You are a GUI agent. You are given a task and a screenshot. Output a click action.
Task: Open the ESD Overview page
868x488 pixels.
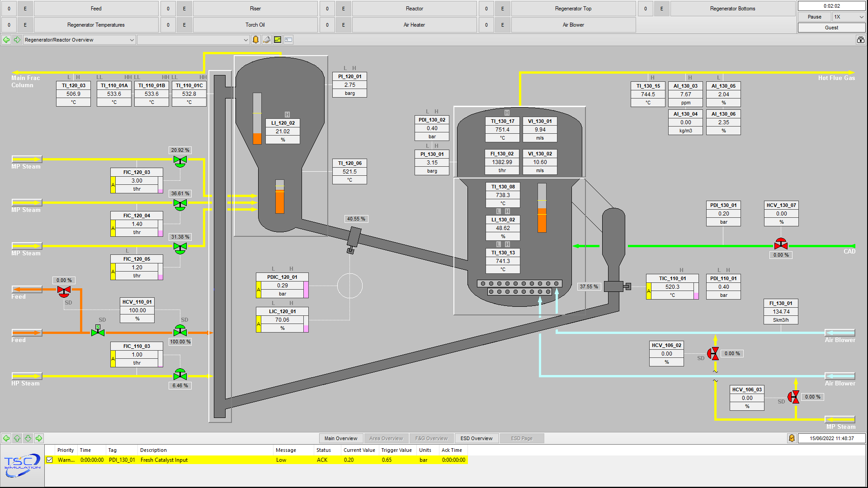tap(476, 438)
